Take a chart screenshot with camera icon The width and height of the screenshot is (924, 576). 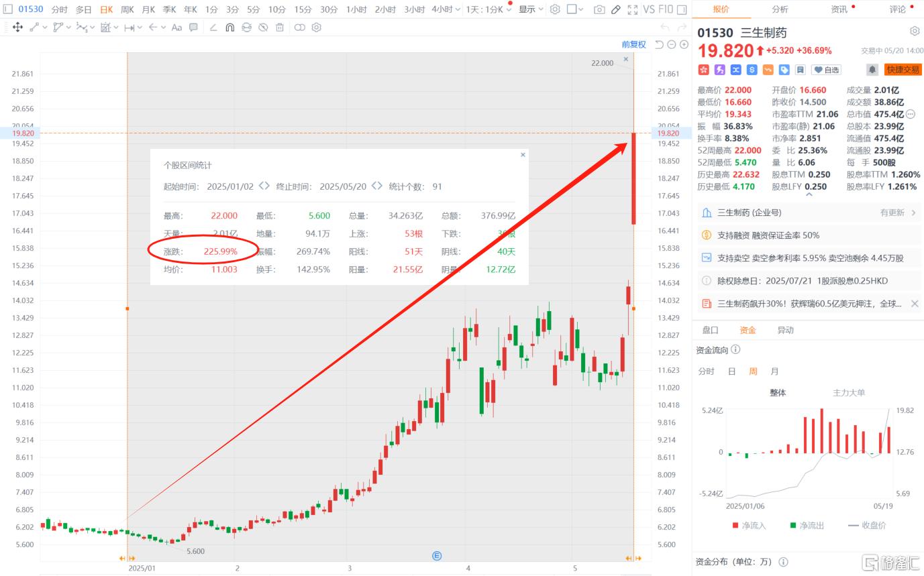pyautogui.click(x=599, y=9)
